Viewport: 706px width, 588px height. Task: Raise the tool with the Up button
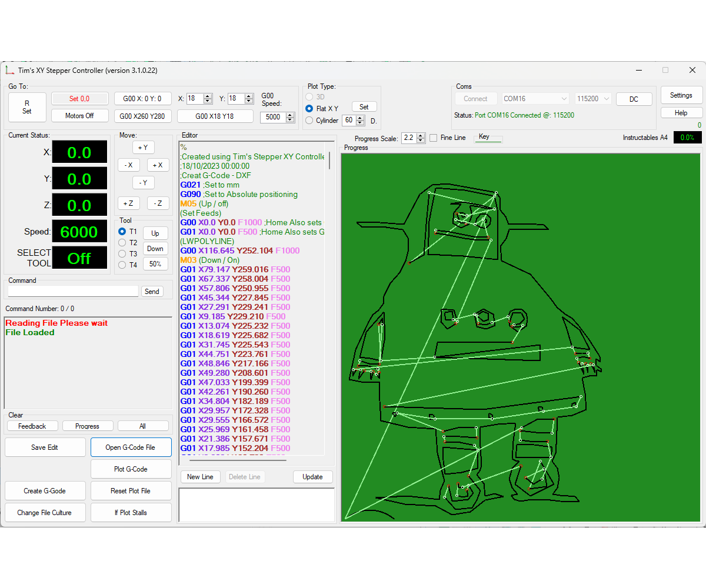tap(155, 233)
